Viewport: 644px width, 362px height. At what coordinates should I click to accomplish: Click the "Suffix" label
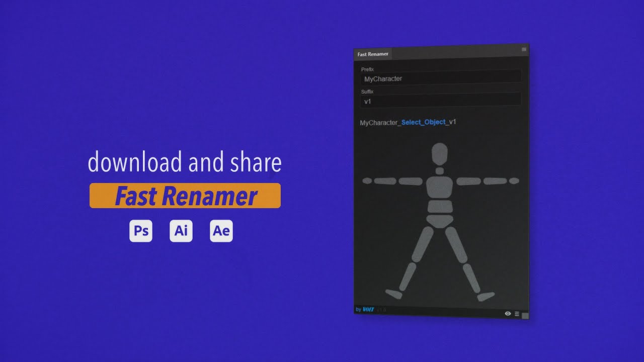(367, 92)
